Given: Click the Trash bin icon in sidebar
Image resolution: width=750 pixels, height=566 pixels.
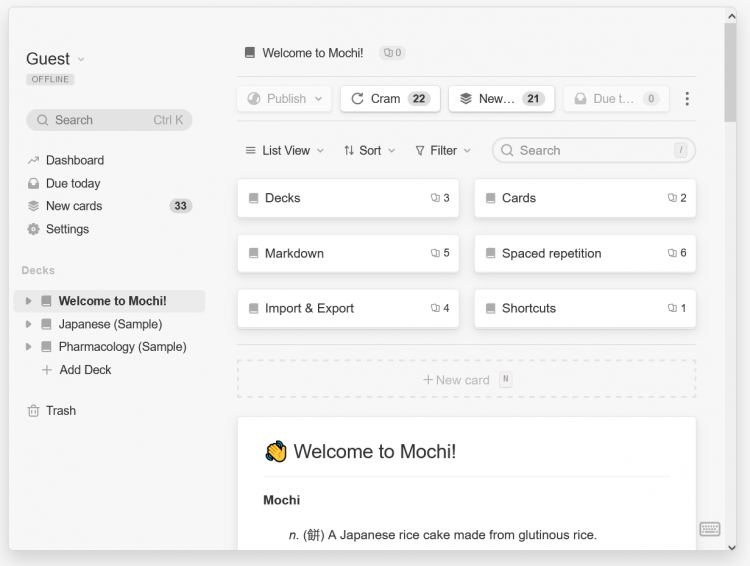Looking at the screenshot, I should pyautogui.click(x=33, y=411).
